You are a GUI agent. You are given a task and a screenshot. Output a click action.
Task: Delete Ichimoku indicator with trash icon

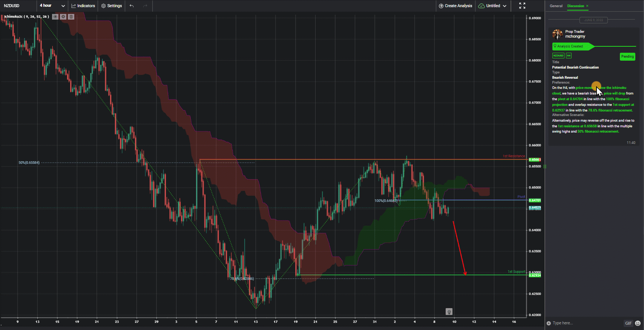[71, 17]
